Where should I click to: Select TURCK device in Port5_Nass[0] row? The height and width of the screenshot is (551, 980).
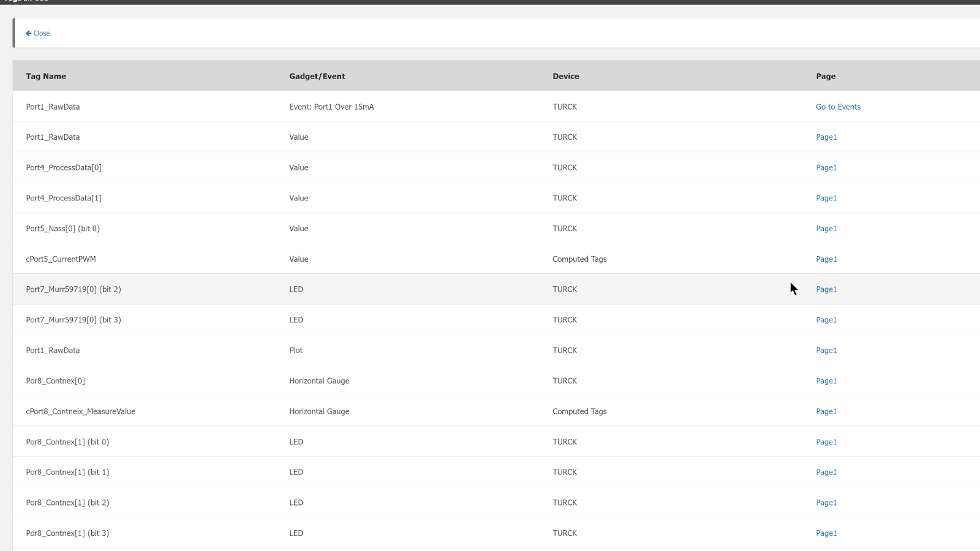565,229
